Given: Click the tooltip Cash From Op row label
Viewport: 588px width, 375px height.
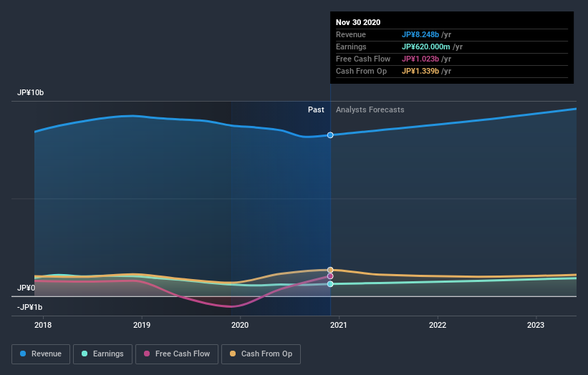Looking at the screenshot, I should pos(361,71).
